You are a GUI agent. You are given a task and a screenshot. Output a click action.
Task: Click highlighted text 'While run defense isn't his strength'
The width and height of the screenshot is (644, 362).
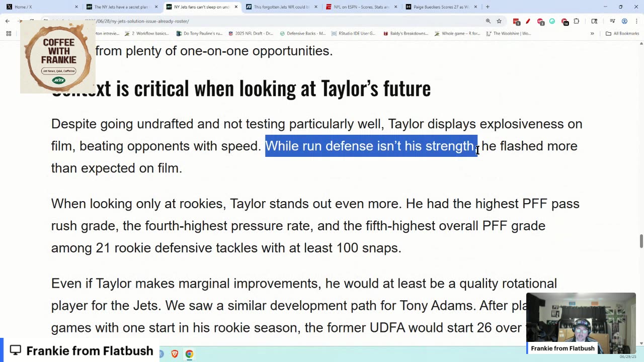coord(371,146)
